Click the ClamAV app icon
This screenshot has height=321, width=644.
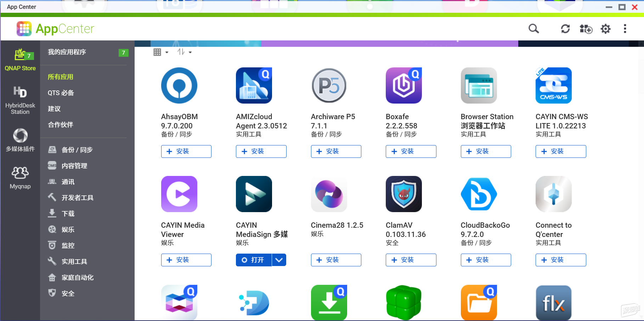click(x=404, y=194)
